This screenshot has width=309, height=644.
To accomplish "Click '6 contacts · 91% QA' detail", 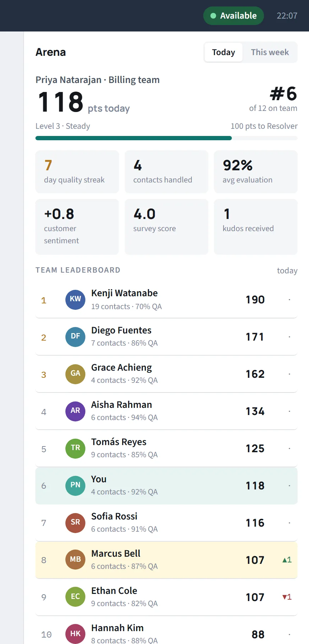I will (124, 529).
